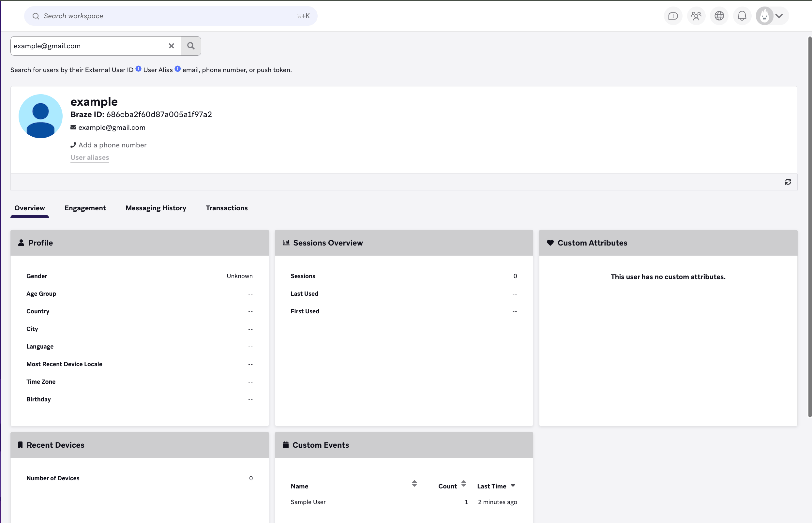Click Add a phone number
This screenshot has width=812, height=523.
click(x=113, y=145)
